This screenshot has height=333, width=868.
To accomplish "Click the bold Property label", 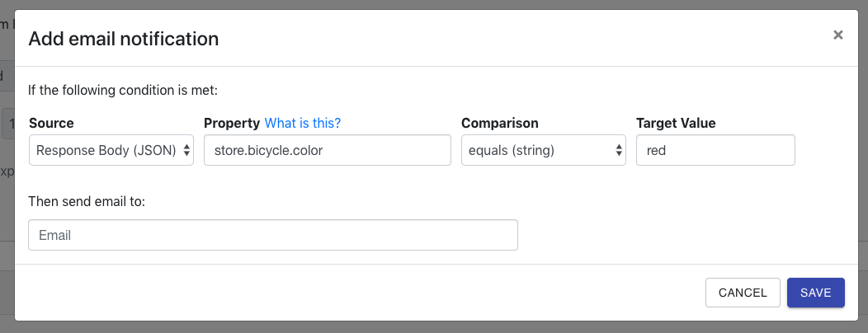I will click(x=232, y=123).
